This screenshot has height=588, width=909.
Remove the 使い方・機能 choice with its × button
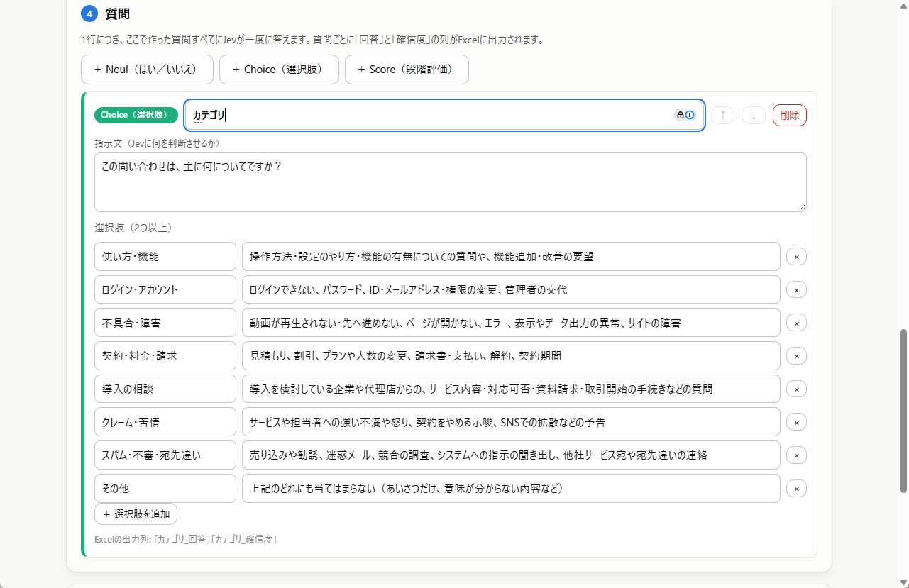tap(796, 257)
